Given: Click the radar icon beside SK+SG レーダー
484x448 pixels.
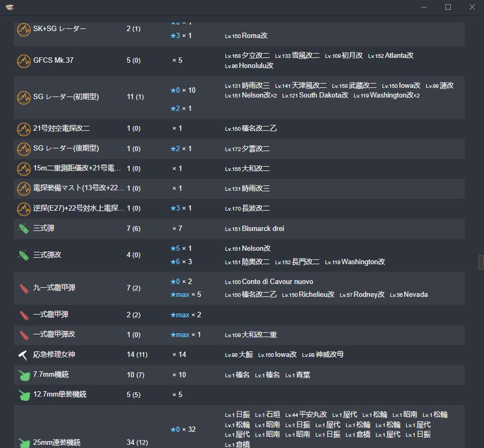Looking at the screenshot, I should pos(24,29).
